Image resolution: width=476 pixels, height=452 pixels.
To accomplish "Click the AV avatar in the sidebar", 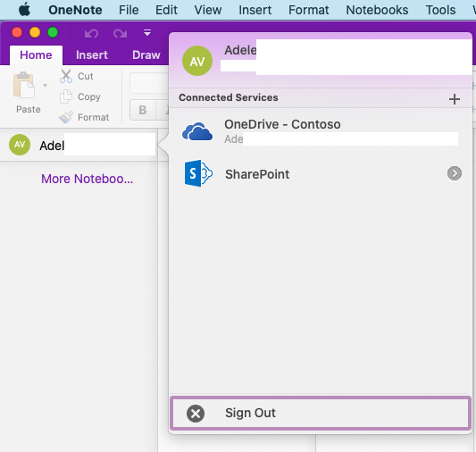I will 20,145.
